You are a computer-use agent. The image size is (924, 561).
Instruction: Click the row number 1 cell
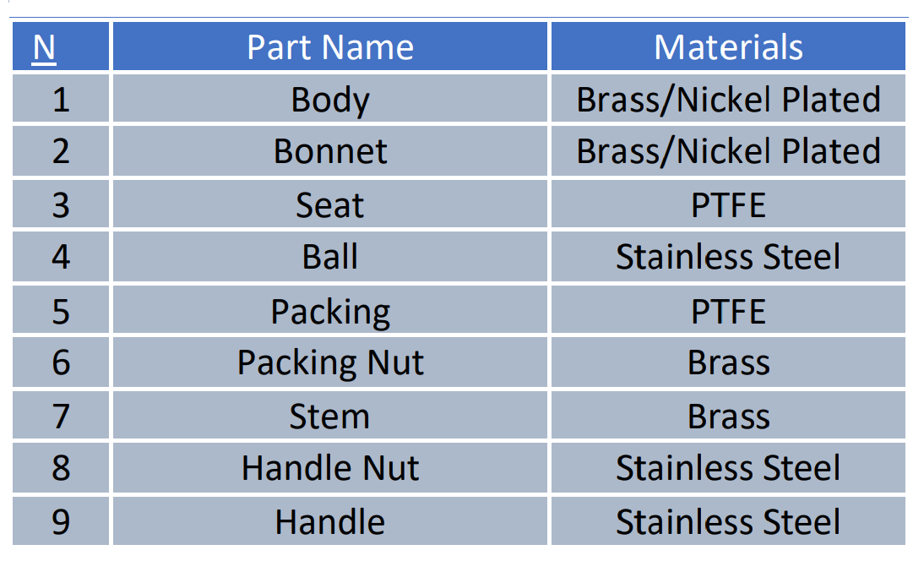[x=61, y=100]
